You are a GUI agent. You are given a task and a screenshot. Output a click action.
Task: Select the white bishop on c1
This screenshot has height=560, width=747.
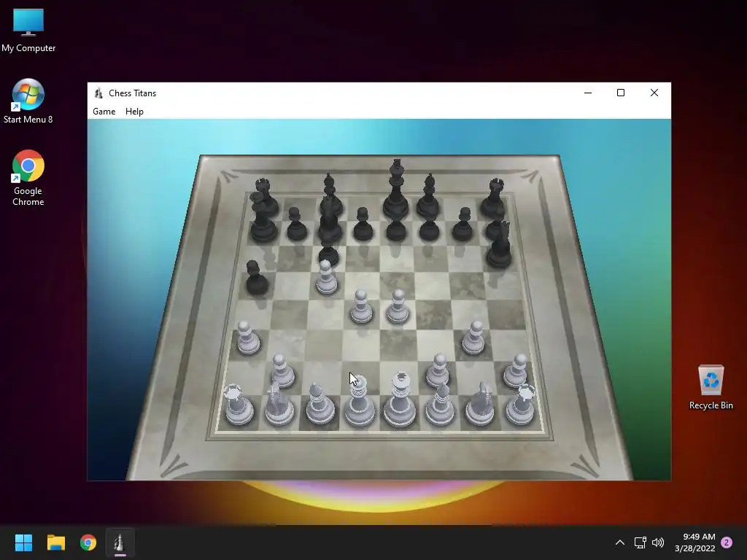(320, 404)
